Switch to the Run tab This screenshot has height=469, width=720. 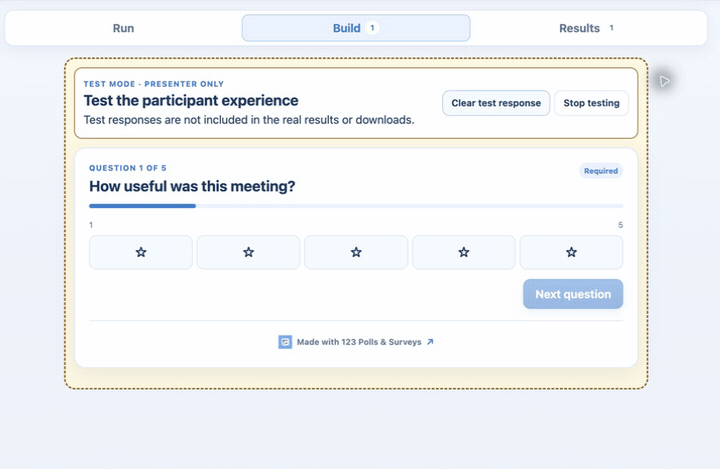[x=124, y=28]
